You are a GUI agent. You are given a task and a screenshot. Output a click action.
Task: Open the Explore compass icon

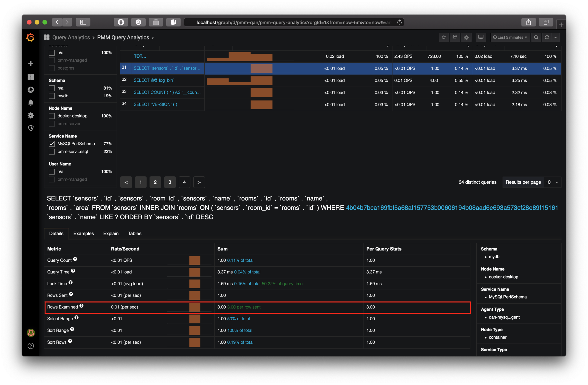(x=30, y=90)
